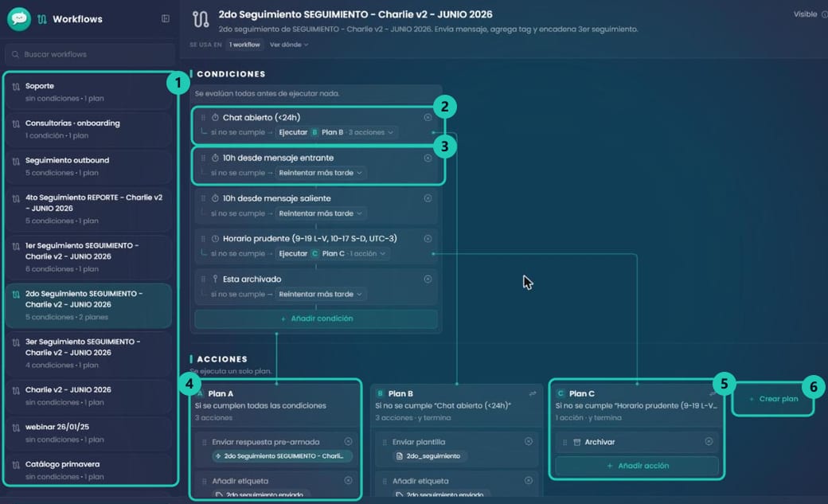828x504 pixels.
Task: Click Añadir acción in Plan C
Action: coord(637,466)
